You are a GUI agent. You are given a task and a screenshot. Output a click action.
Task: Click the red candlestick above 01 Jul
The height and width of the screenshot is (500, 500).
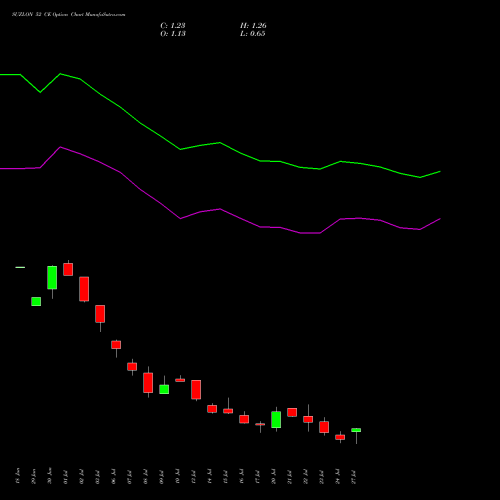[68, 269]
